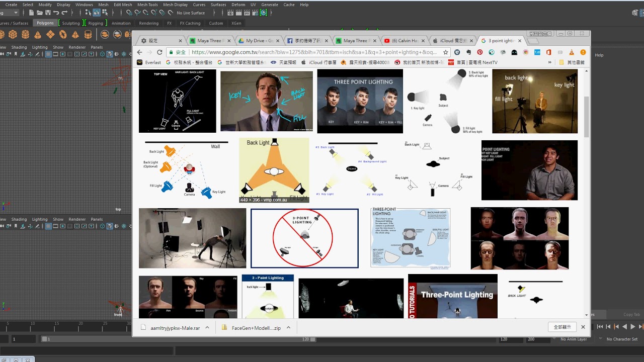The image size is (644, 362).
Task: Toggle the highlighted render settings icon in Maya
Action: pos(264,13)
